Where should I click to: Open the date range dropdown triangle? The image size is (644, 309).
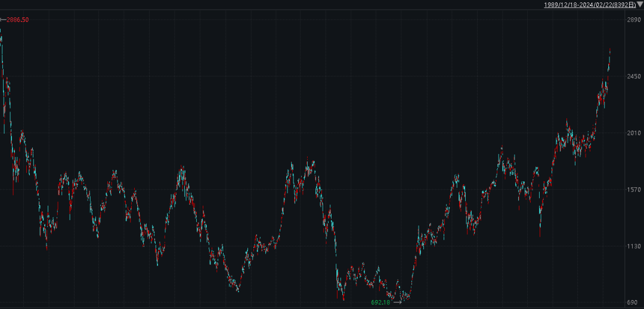(640, 5)
